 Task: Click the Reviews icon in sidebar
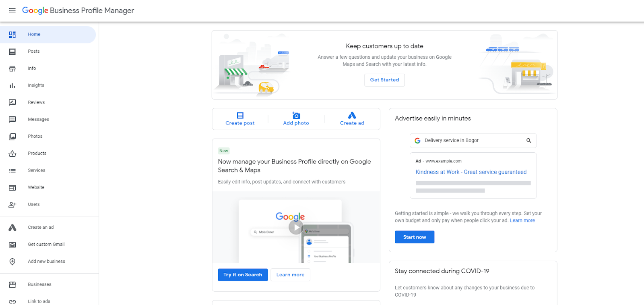pos(12,102)
